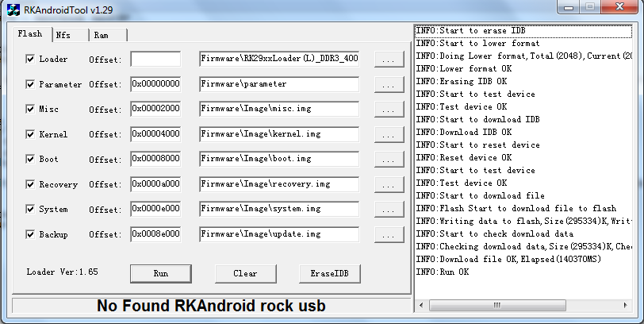The width and height of the screenshot is (644, 324).
Task: Browse for the System image file
Action: 389,210
